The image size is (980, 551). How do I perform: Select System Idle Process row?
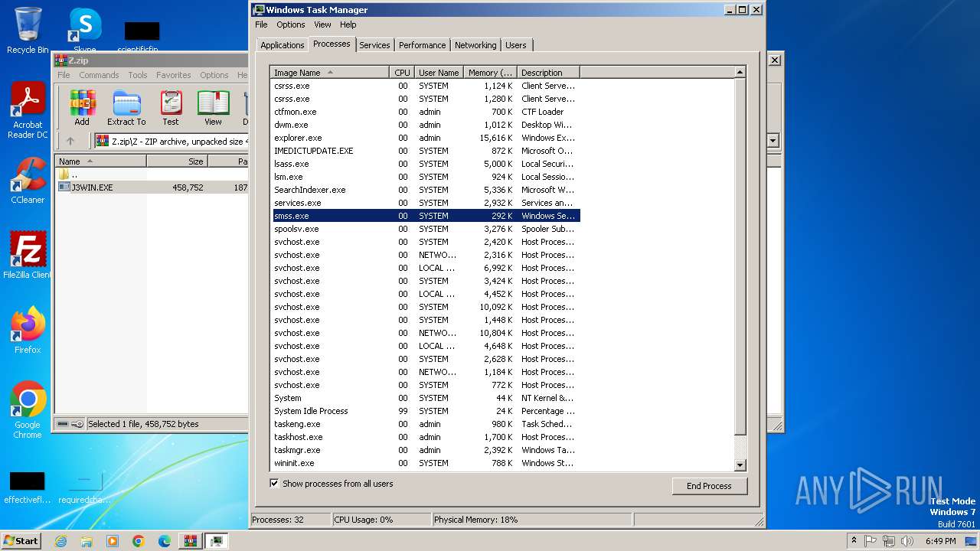(x=426, y=411)
